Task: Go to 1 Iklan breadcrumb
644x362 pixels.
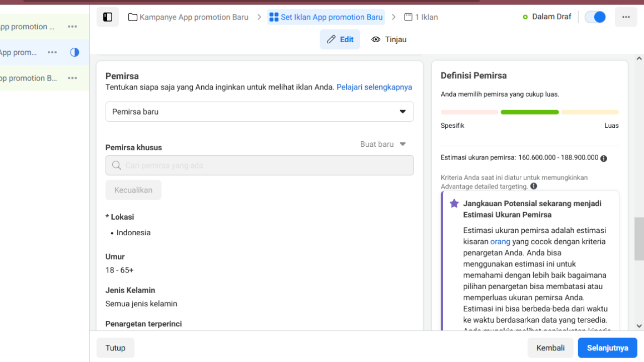Action: 421,17
